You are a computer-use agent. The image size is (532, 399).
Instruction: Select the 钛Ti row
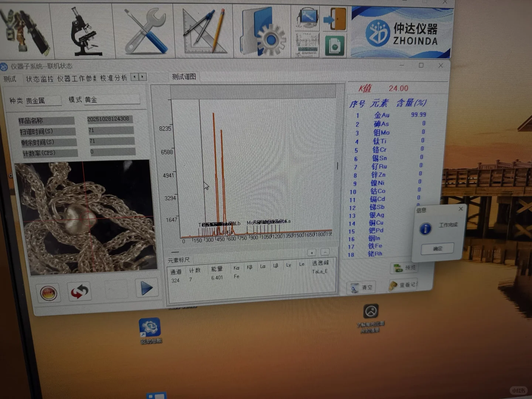click(x=389, y=141)
